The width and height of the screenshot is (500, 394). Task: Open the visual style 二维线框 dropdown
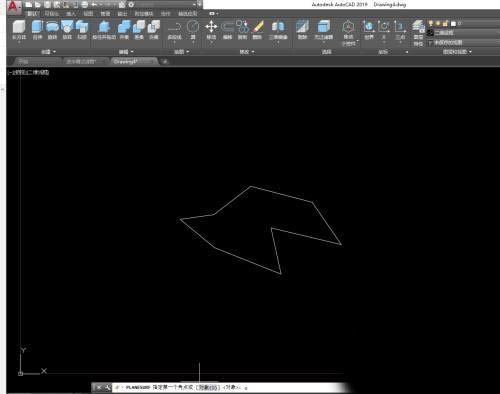tap(463, 33)
